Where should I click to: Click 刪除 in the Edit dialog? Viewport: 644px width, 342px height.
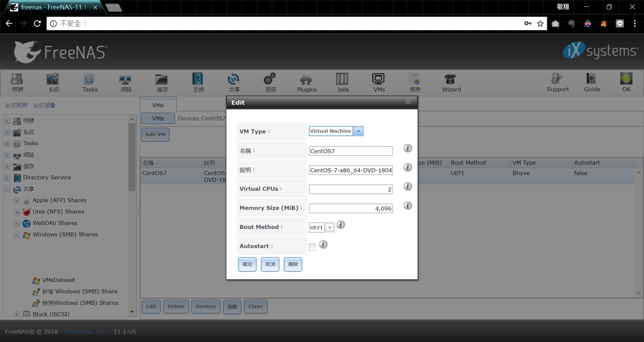point(293,265)
